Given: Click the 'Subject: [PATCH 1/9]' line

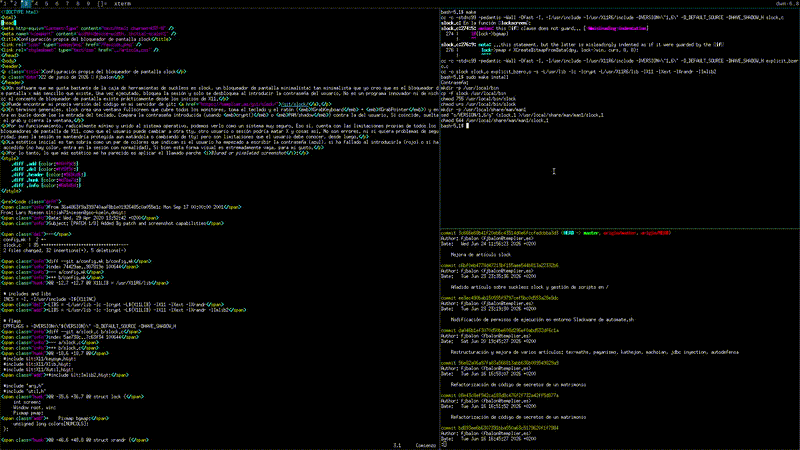Looking at the screenshot, I should 112,223.
